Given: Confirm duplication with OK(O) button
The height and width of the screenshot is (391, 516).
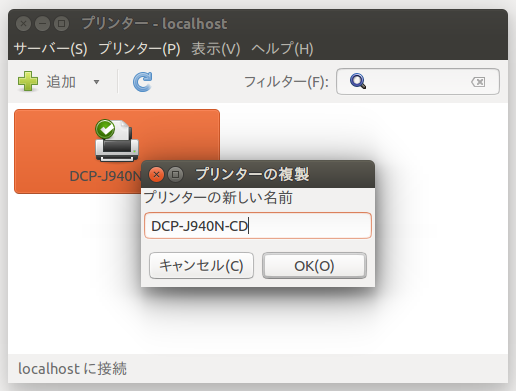Looking at the screenshot, I should 314,266.
